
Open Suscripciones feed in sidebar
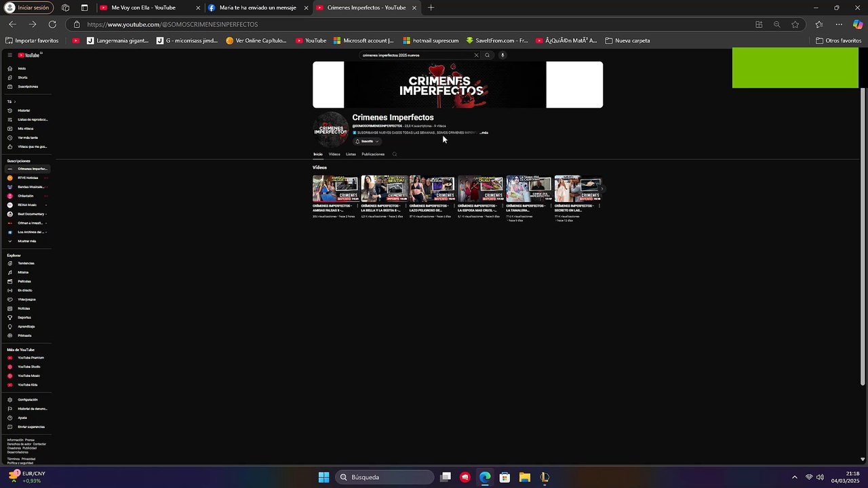[28, 87]
